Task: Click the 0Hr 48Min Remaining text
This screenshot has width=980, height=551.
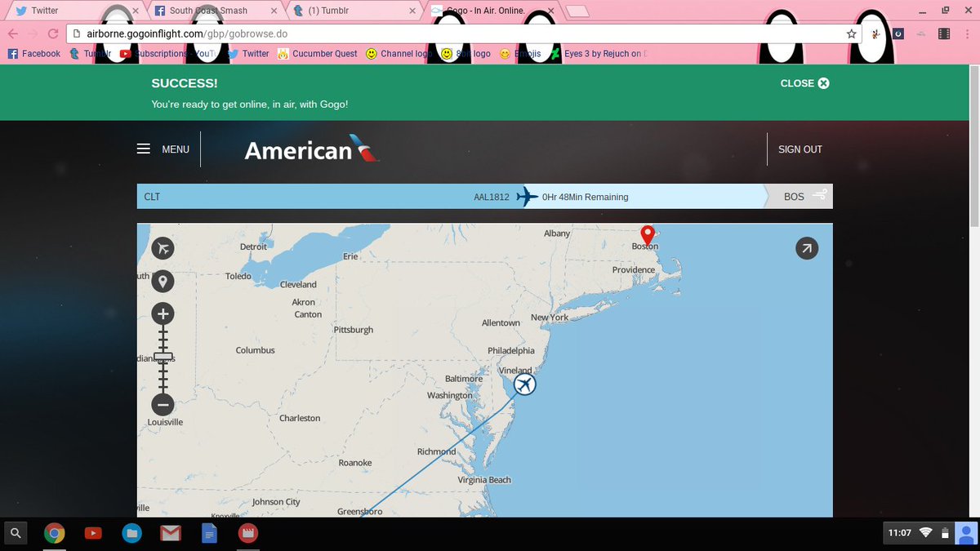Action: (586, 197)
